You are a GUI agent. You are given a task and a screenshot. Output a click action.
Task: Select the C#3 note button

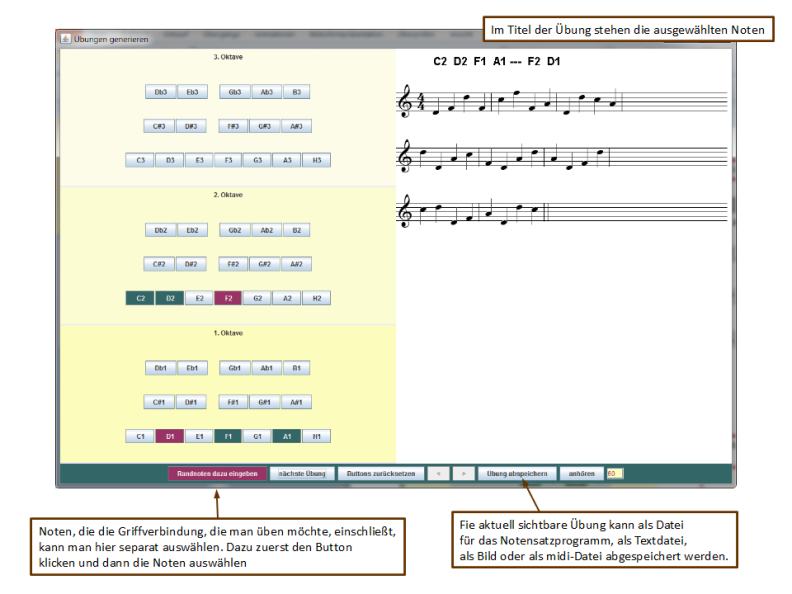click(x=159, y=126)
